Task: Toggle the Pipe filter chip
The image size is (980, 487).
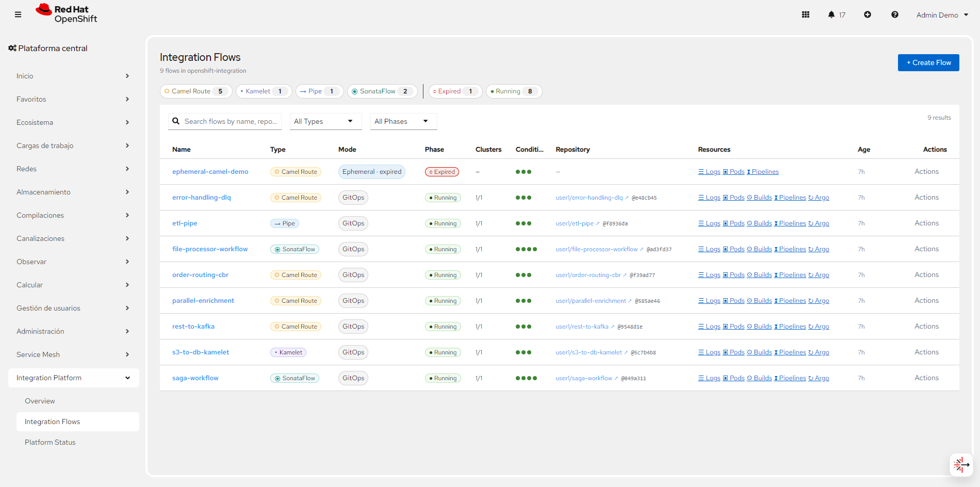Action: click(320, 91)
